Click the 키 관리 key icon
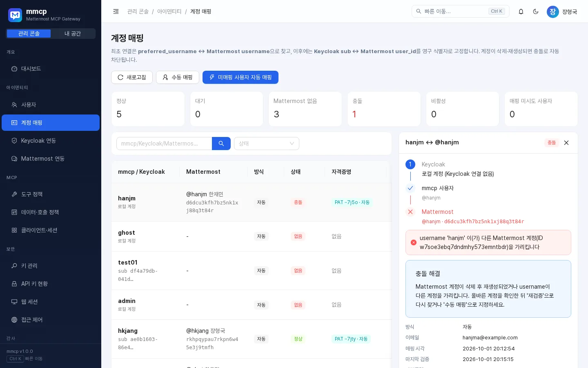The image size is (588, 368). coord(14,266)
